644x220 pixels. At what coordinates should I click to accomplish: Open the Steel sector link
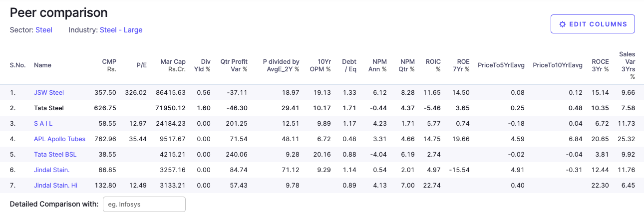44,30
